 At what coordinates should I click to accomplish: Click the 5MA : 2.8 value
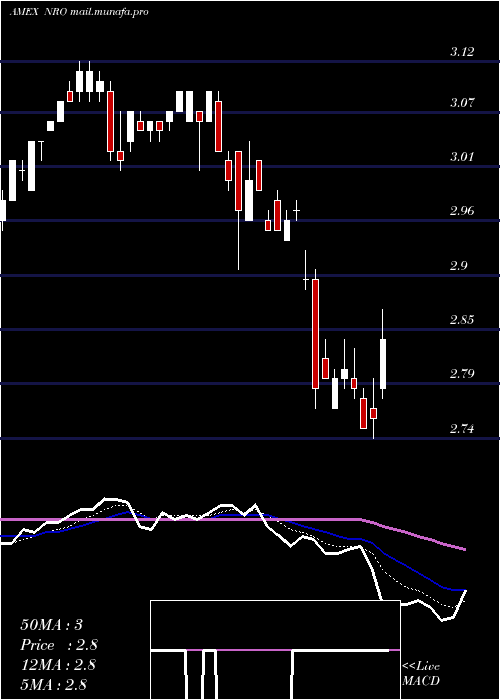(x=53, y=684)
